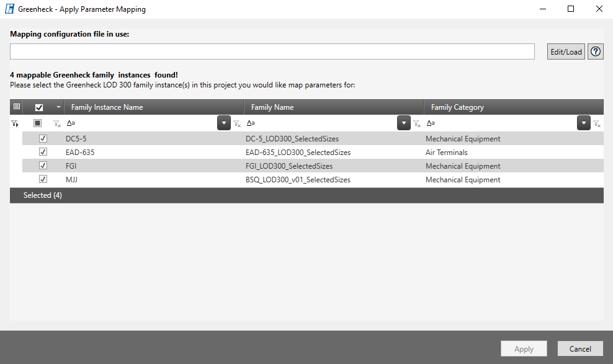613x364 pixels.
Task: Open Family Name filter dropdown
Action: [x=404, y=123]
